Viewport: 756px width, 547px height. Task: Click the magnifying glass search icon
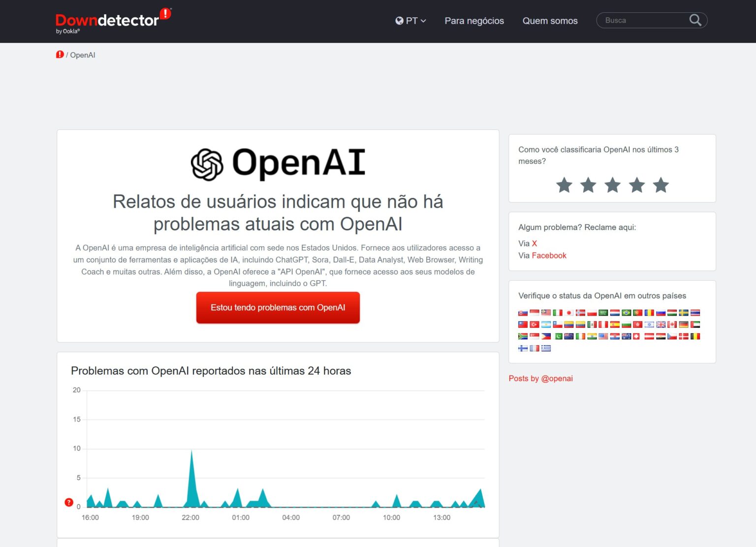click(695, 20)
